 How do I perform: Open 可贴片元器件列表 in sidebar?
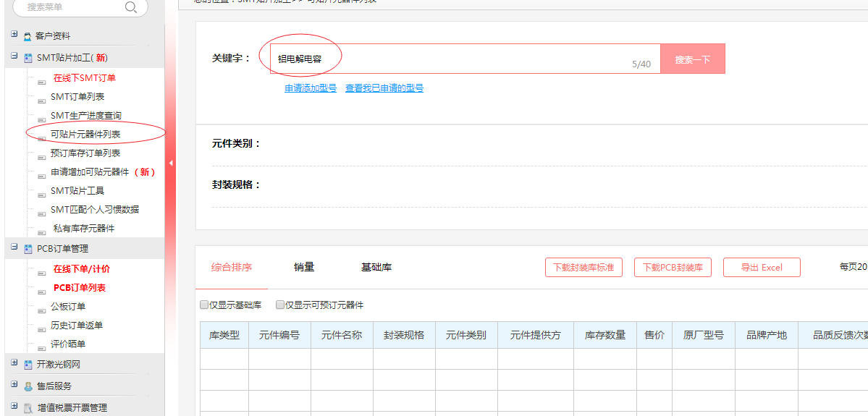click(x=85, y=135)
